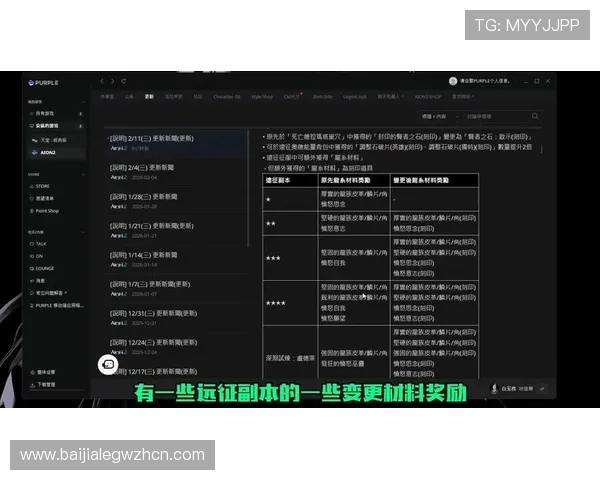
Task: Switch to the selected 更新 tab
Action: click(x=149, y=96)
